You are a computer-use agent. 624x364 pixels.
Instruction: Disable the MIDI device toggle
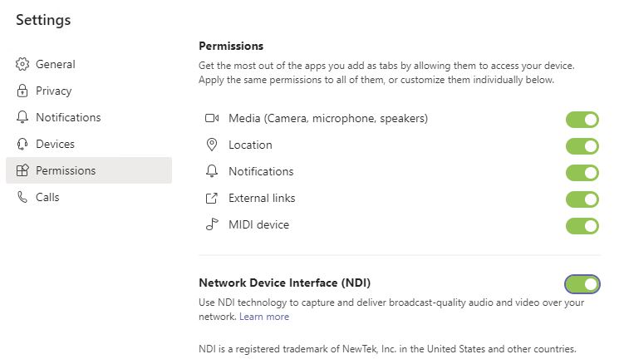[x=582, y=226]
